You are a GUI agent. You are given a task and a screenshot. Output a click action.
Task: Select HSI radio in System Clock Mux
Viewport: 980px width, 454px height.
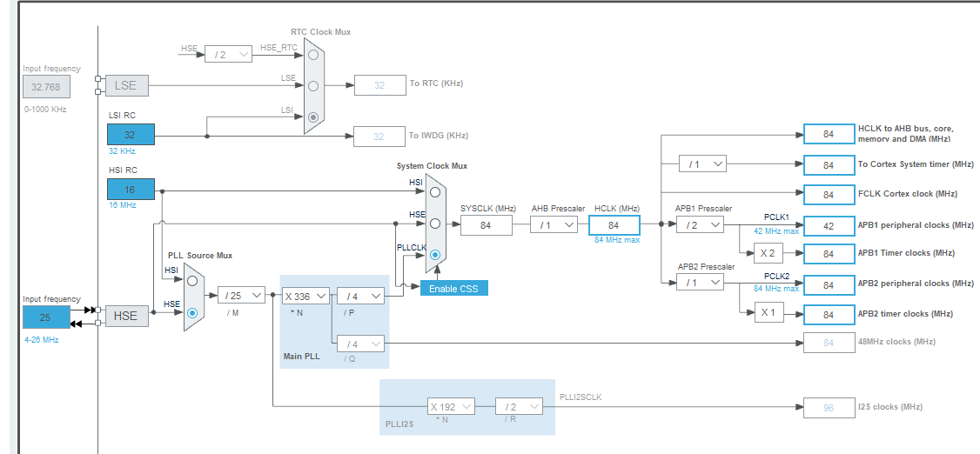(x=435, y=192)
